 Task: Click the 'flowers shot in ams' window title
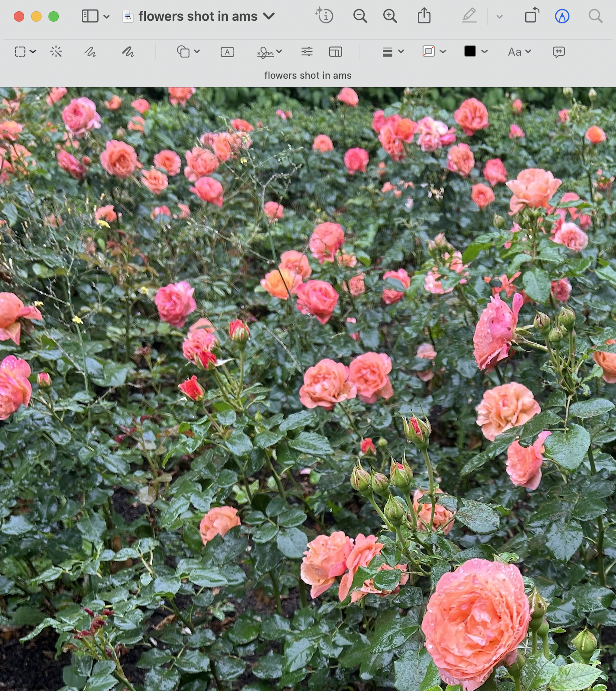tap(198, 16)
